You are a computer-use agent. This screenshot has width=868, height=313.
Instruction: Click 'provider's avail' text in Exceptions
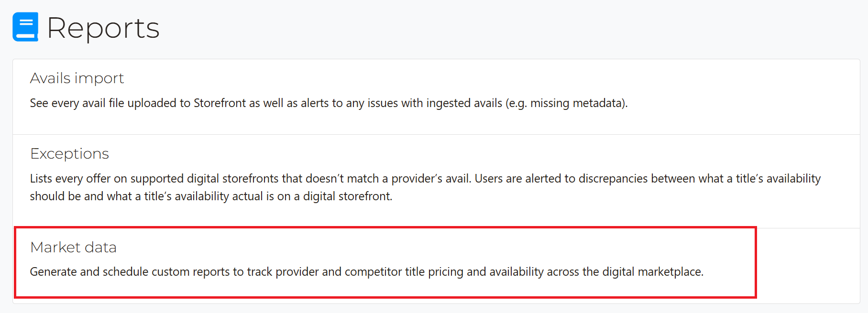click(431, 179)
